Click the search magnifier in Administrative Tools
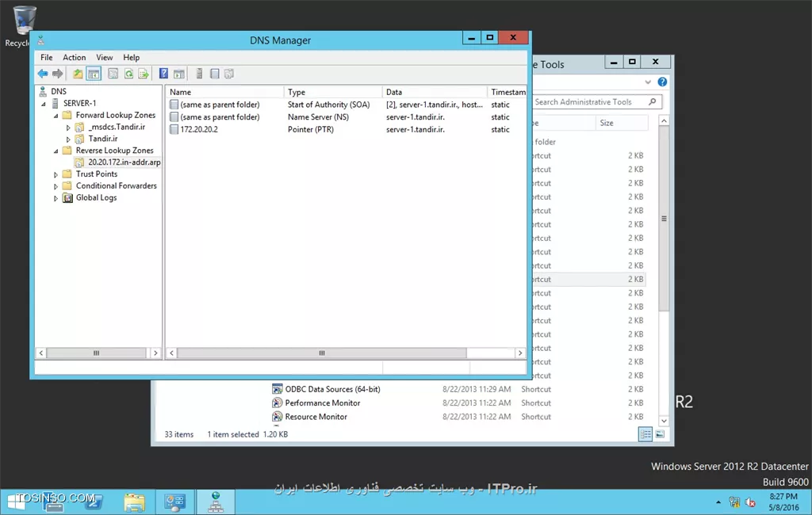812x515 pixels. tap(653, 101)
